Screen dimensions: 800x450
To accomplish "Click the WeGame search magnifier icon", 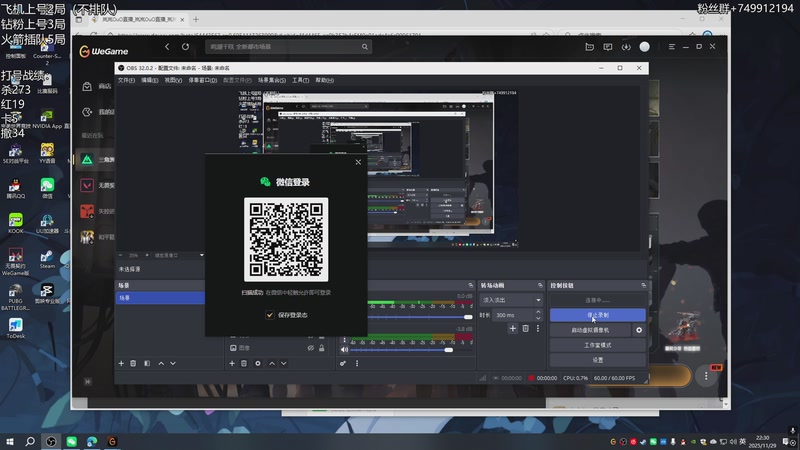I will pyautogui.click(x=365, y=46).
